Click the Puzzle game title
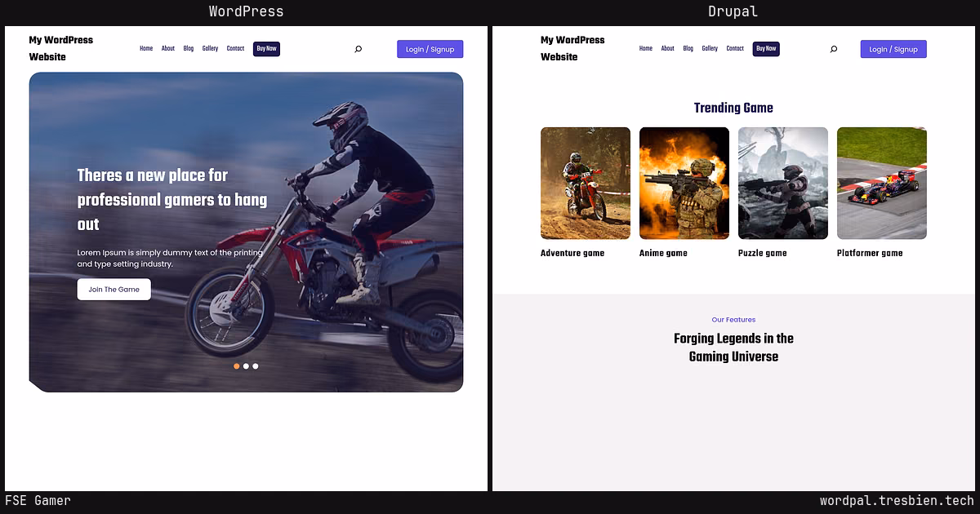This screenshot has width=980, height=514. coord(763,253)
